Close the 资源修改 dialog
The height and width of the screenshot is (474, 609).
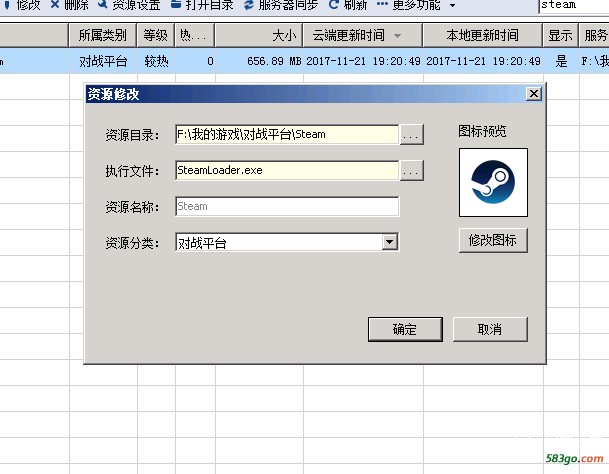pyautogui.click(x=534, y=94)
